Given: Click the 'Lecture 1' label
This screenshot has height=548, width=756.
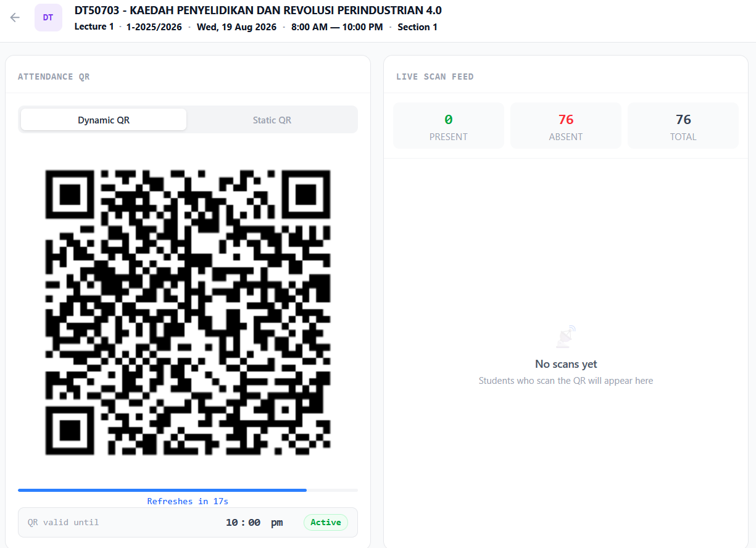Looking at the screenshot, I should click(94, 27).
